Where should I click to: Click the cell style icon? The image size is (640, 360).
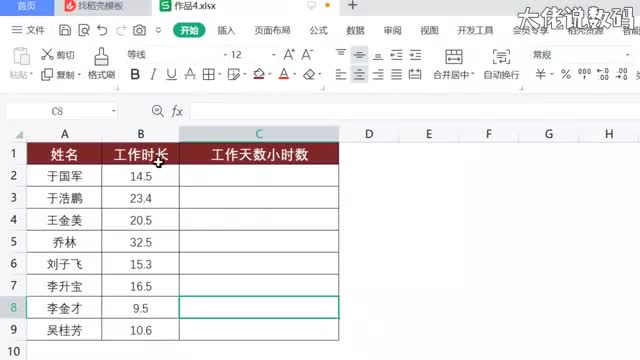233,74
